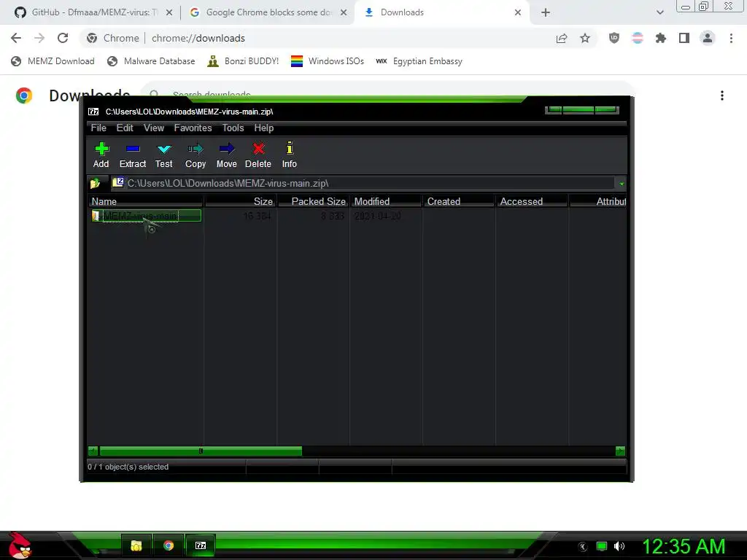Open the Edit menu
Image resolution: width=747 pixels, height=560 pixels.
pos(125,128)
